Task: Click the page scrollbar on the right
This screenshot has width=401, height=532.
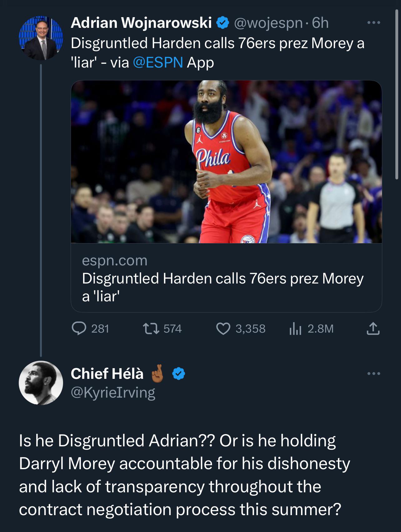Action: click(x=397, y=94)
